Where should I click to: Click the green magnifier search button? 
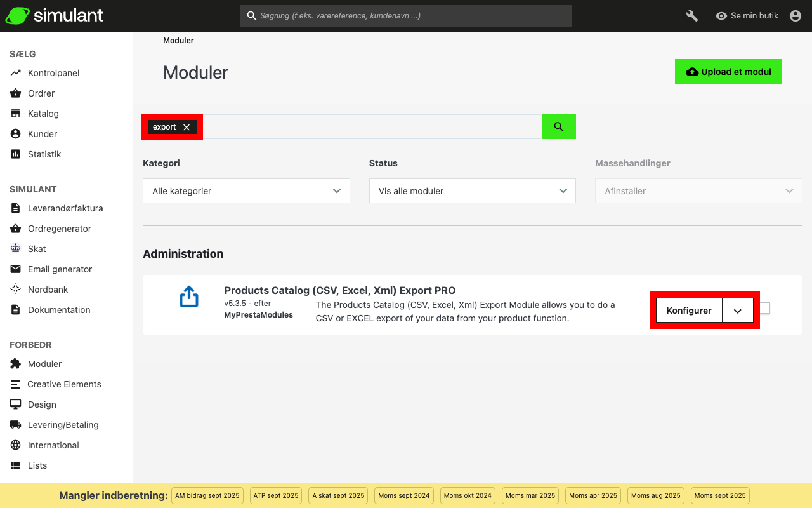click(558, 127)
